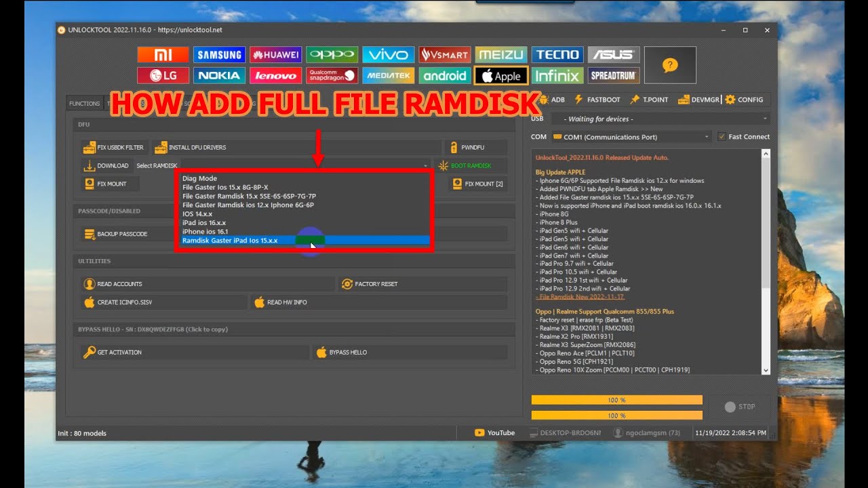Click the upper 100 % progress bar

616,400
